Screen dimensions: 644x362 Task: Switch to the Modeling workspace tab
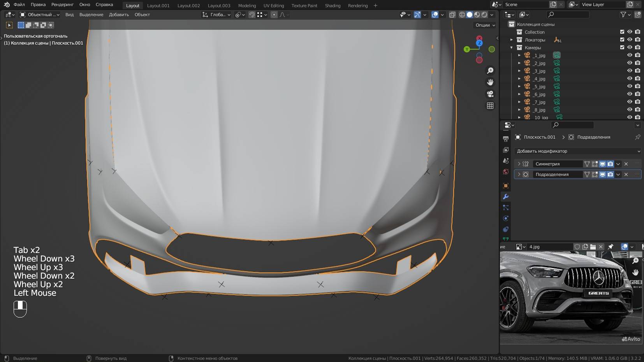pyautogui.click(x=247, y=5)
